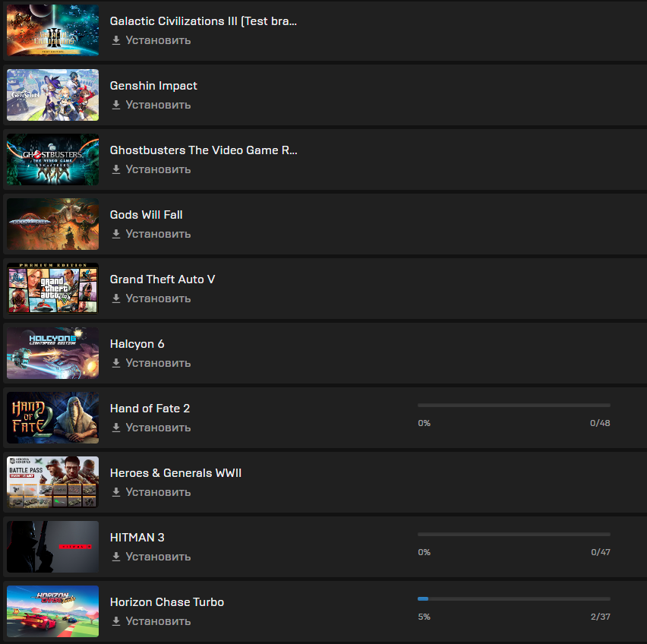Screen dimensions: 647x644
Task: Click download icon under HITMAN 3
Action: pos(116,557)
